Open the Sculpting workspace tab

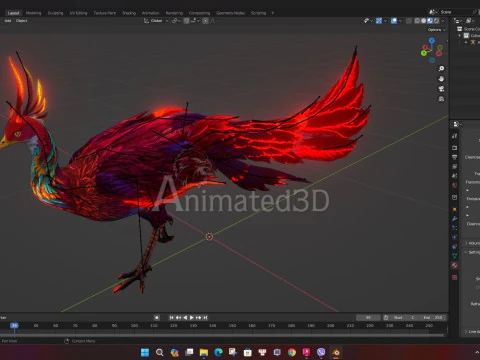(x=55, y=13)
